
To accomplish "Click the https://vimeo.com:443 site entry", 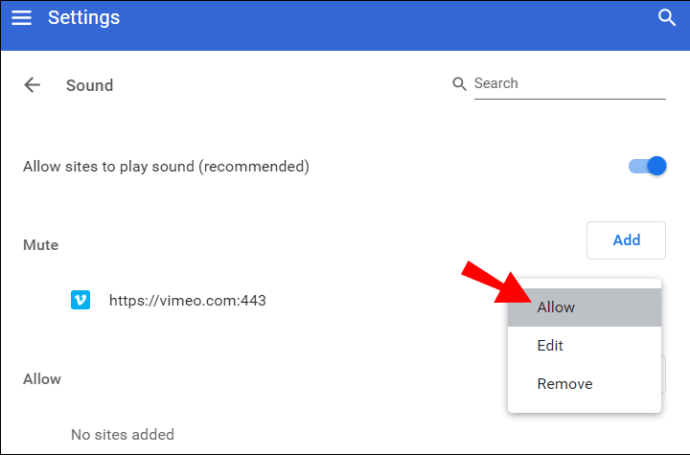I will (x=187, y=300).
